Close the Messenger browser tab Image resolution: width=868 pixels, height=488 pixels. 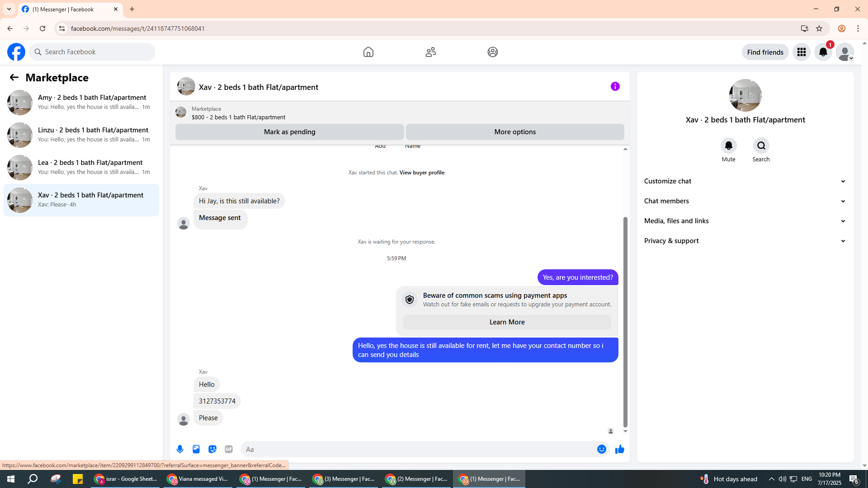pos(116,9)
